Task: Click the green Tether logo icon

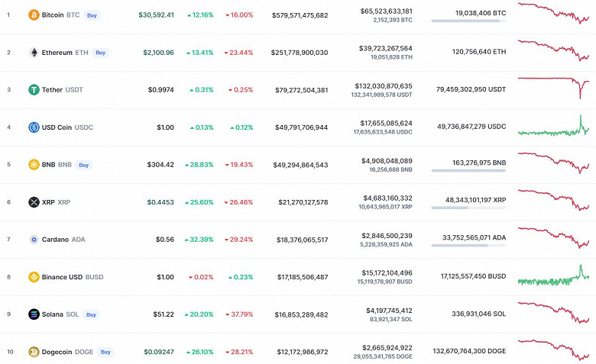Action: 34,90
